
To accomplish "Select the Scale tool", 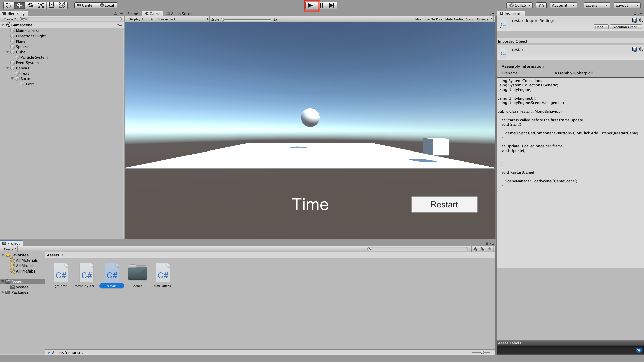I will click(x=41, y=5).
